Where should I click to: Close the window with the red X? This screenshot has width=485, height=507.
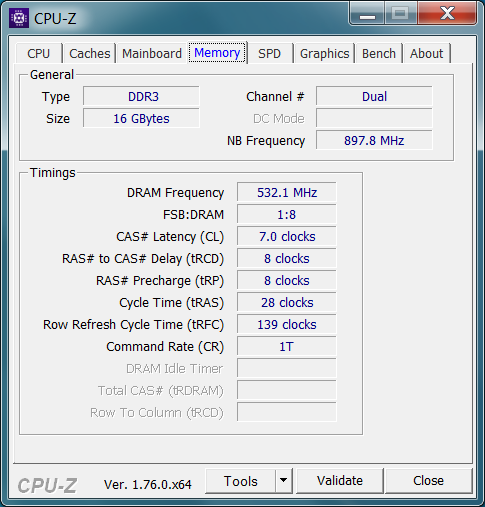(x=447, y=14)
